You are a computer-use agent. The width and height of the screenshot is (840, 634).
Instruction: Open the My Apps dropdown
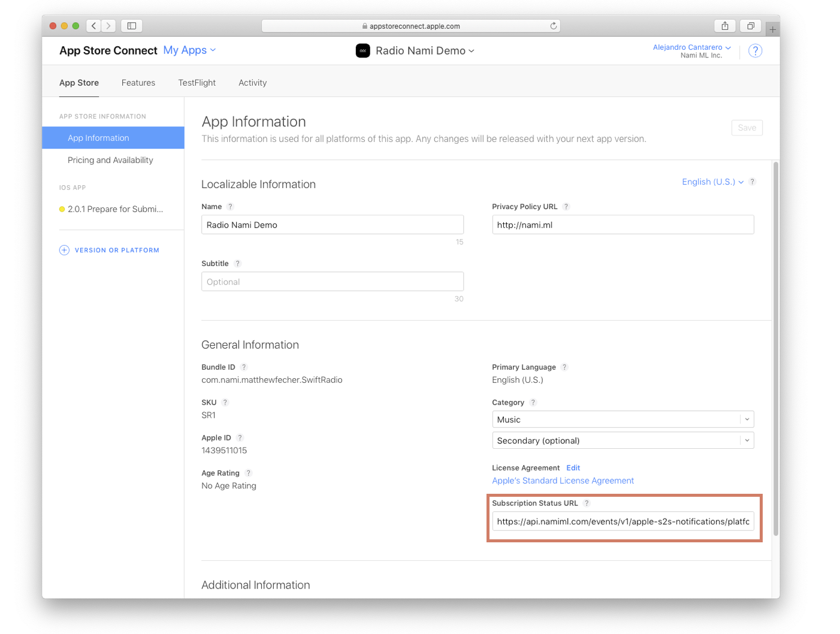189,50
